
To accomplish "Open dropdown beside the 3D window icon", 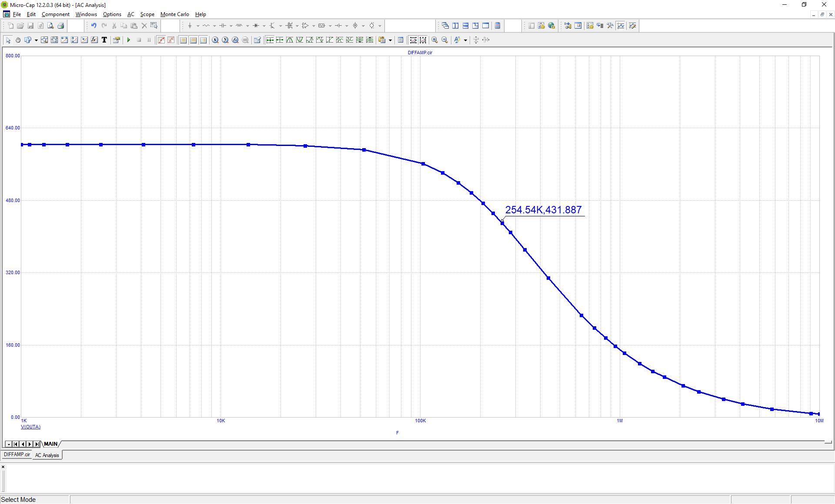I will 36,40.
